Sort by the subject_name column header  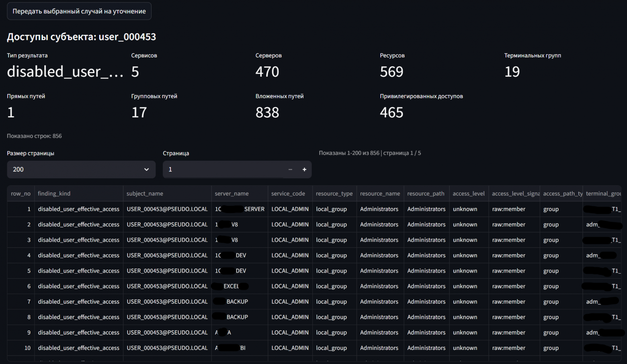pyautogui.click(x=167, y=194)
